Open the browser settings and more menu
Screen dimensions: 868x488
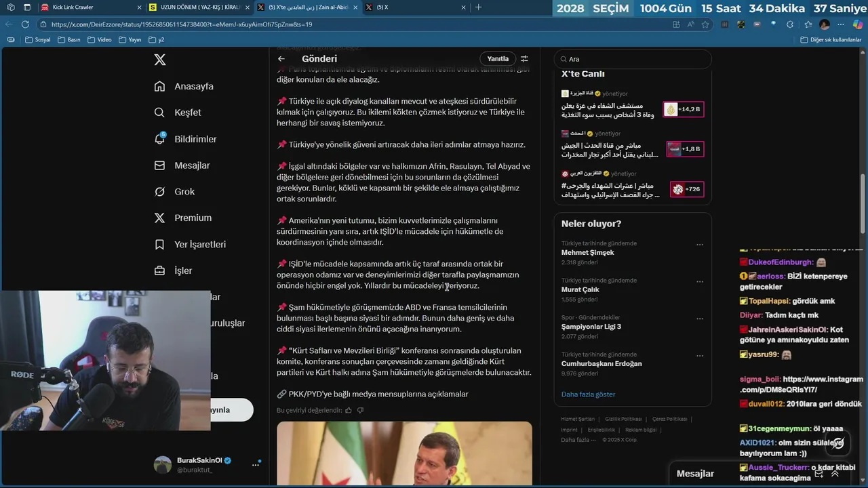click(841, 24)
